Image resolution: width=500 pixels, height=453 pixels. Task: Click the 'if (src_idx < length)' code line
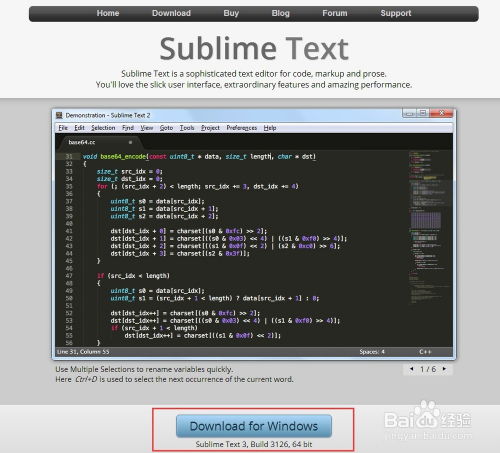133,276
